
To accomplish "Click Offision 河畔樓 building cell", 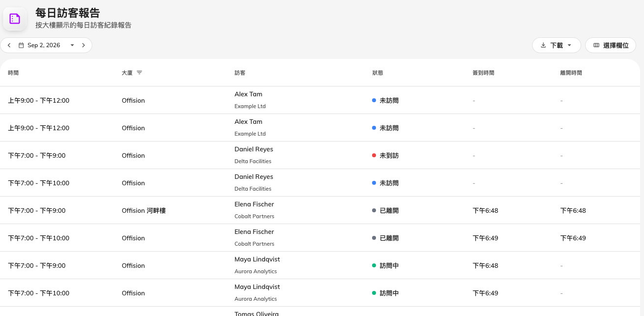I will point(144,210).
